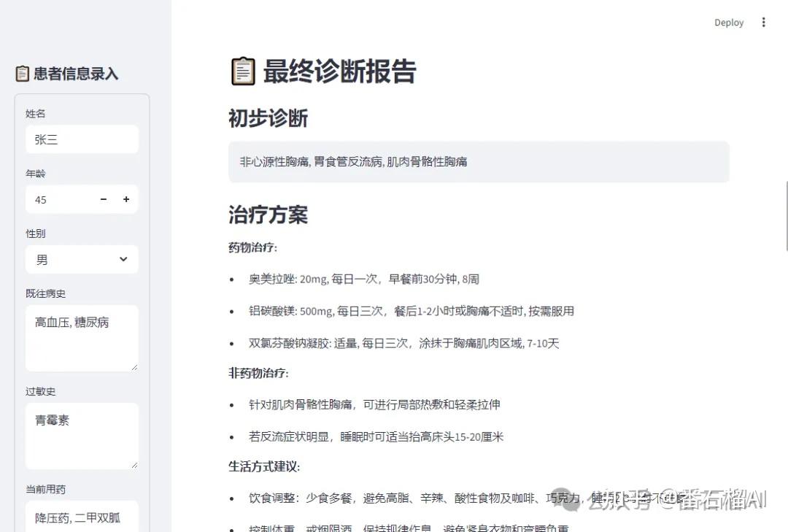Click the 既往病史 text area
The height and width of the screenshot is (532, 788).
click(82, 339)
